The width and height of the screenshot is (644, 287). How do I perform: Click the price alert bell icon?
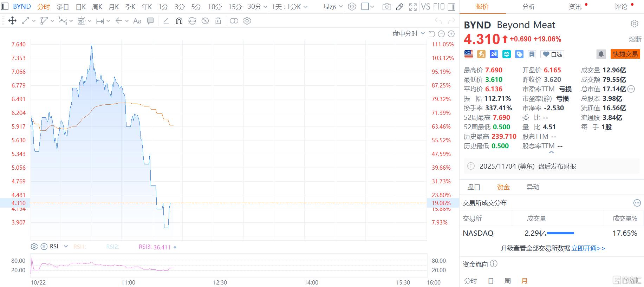pos(601,54)
